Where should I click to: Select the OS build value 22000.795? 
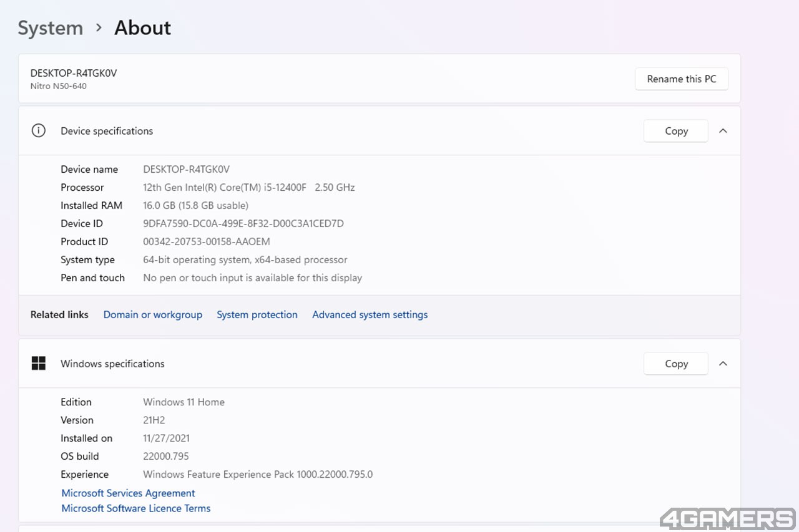point(166,457)
